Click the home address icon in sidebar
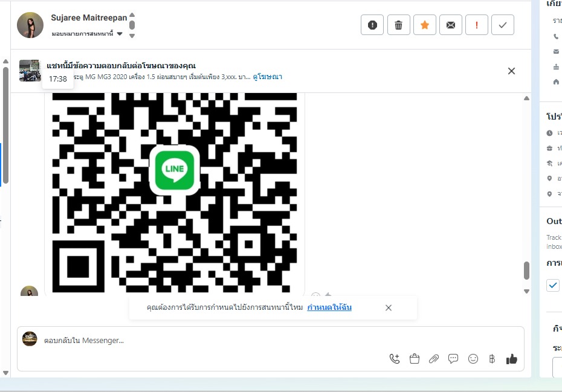Screen dimensions: 562x392 556,82
